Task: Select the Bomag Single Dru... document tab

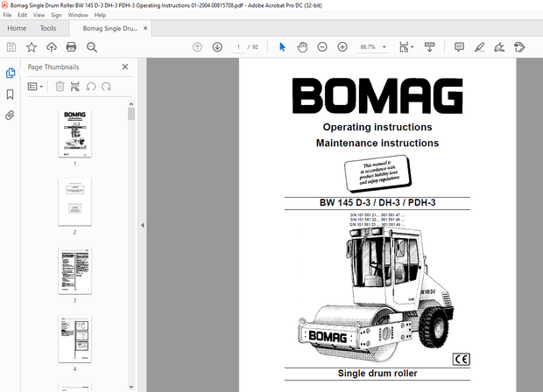Action: click(110, 28)
